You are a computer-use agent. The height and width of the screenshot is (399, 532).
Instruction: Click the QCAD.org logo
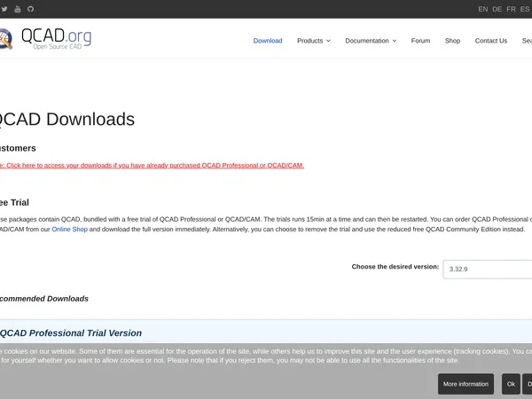46,39
